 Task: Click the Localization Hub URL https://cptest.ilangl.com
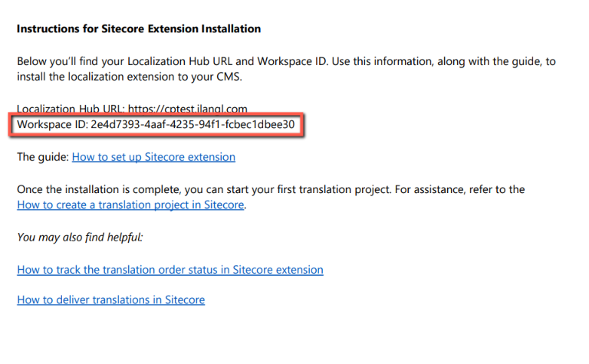188,109
